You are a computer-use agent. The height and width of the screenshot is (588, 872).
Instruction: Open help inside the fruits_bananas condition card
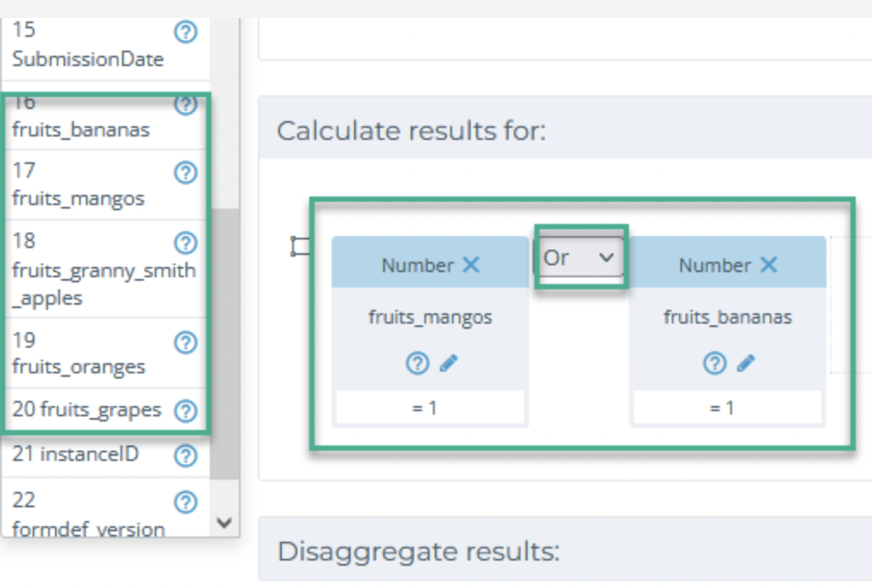(715, 363)
